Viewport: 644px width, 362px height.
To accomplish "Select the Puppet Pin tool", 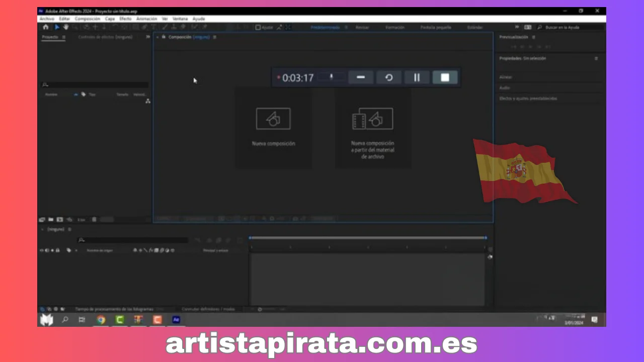I will pos(204,27).
